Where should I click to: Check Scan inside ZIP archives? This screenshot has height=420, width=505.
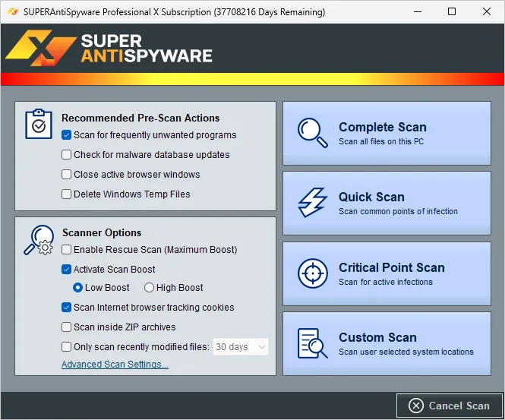(66, 327)
